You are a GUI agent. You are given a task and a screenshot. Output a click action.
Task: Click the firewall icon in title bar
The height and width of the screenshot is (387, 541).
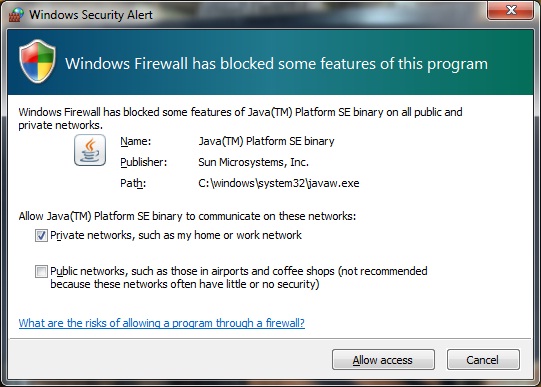point(16,14)
